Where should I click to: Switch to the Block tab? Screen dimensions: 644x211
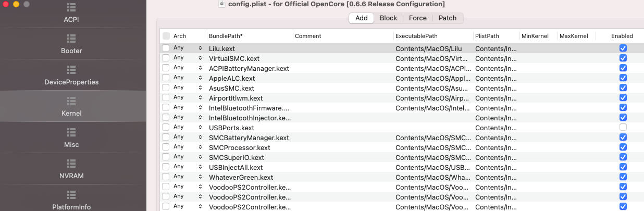(x=388, y=18)
